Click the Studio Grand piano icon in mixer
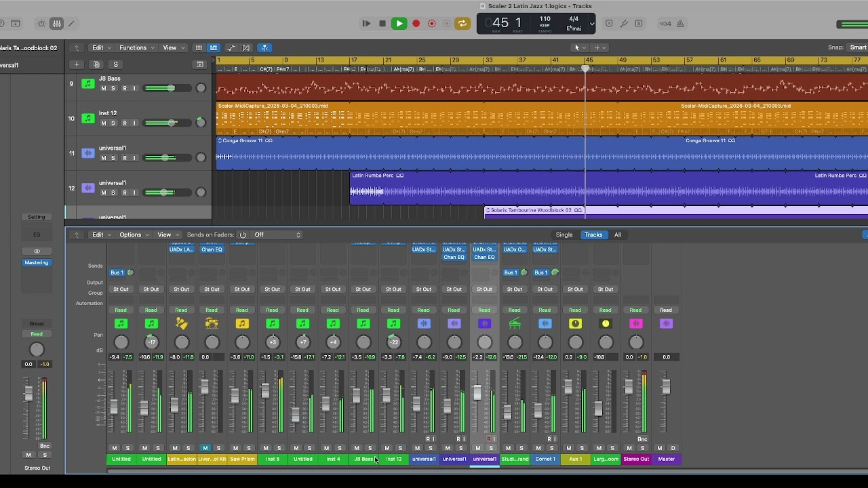Viewport: 868px width, 488px height. click(x=515, y=324)
